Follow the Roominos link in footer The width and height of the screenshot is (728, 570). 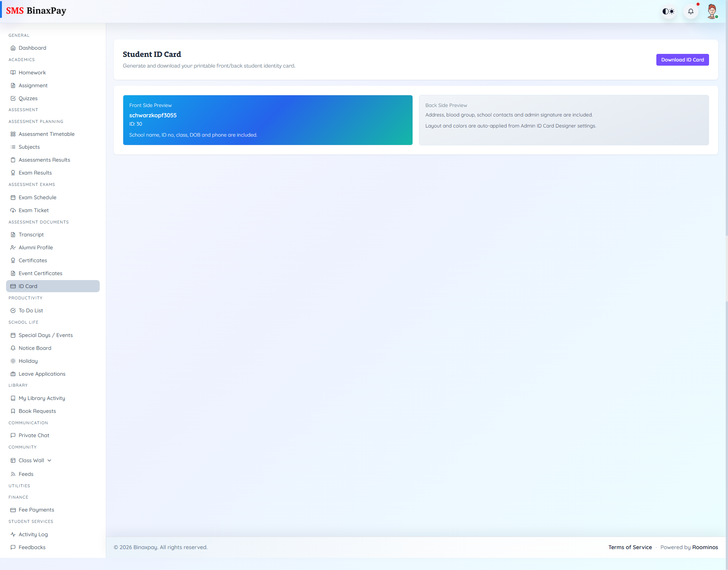705,547
